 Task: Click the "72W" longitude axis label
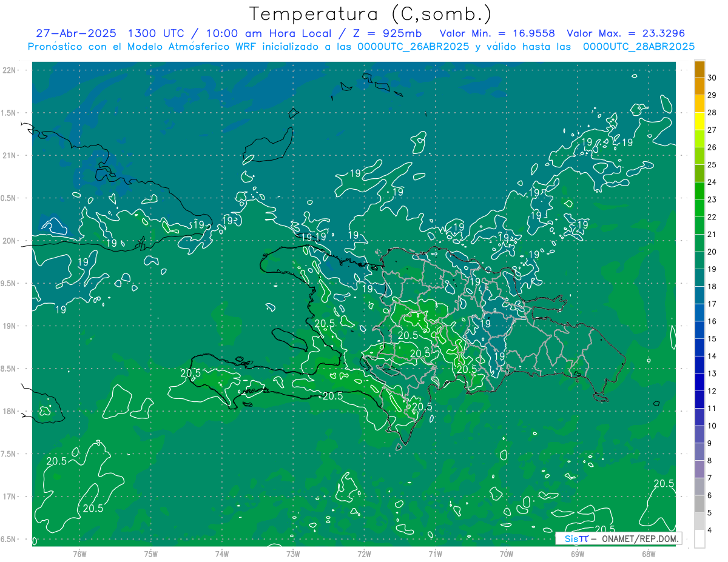point(364,554)
